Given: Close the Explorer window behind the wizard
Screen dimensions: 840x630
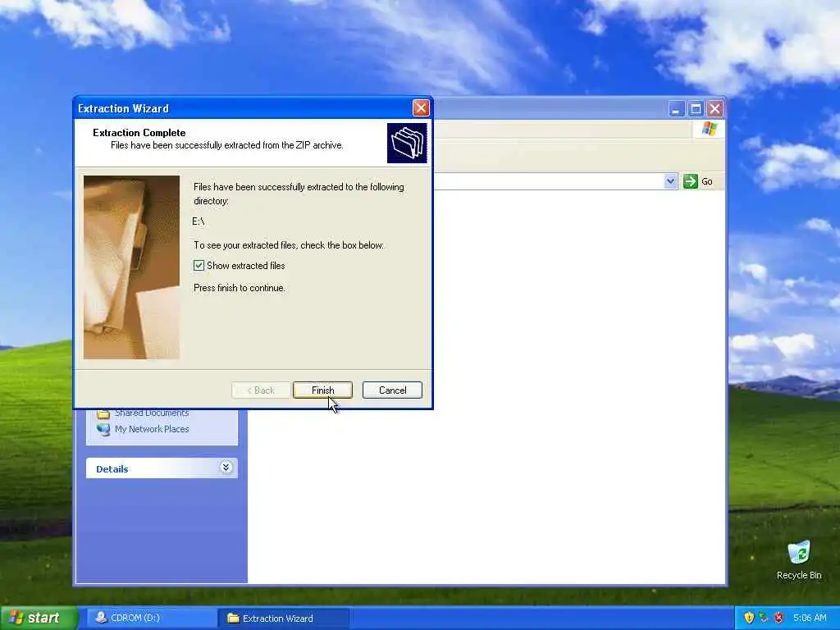Looking at the screenshot, I should tap(714, 109).
